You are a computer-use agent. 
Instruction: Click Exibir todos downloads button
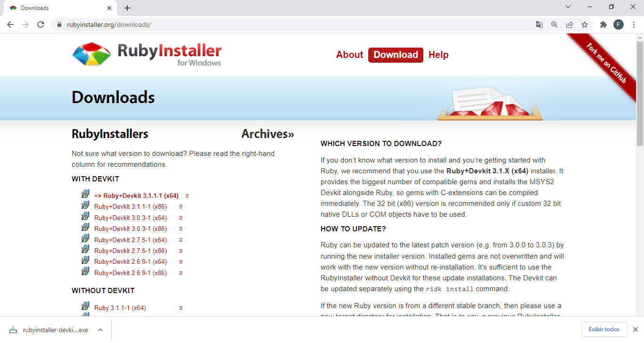(x=604, y=329)
